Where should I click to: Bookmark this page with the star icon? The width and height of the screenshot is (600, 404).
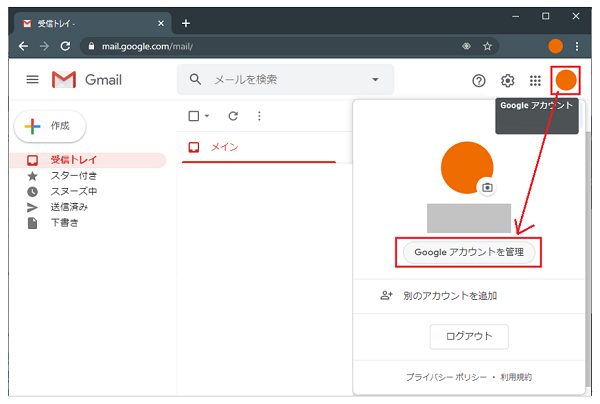(488, 46)
